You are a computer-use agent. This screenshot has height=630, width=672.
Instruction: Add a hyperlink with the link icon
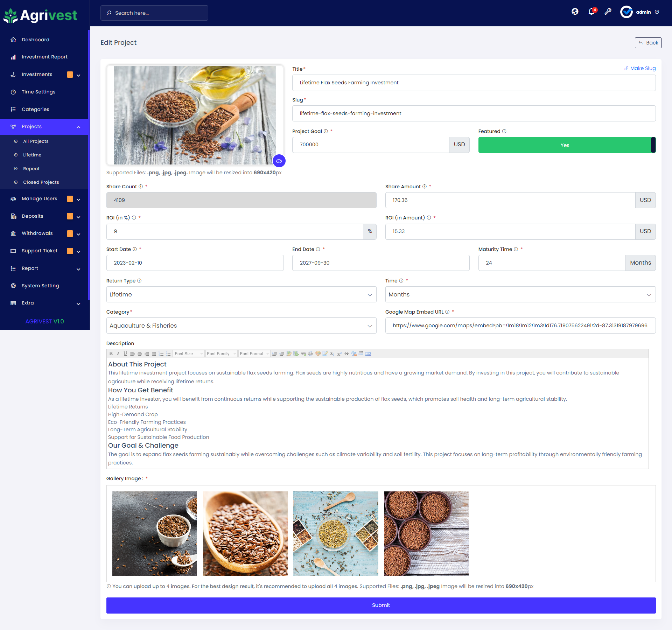coord(303,353)
